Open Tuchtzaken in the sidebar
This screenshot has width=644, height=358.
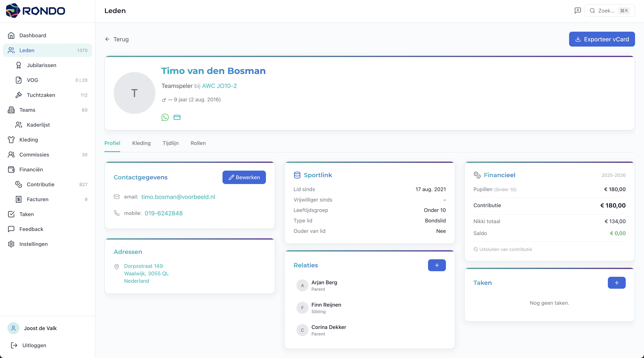41,95
